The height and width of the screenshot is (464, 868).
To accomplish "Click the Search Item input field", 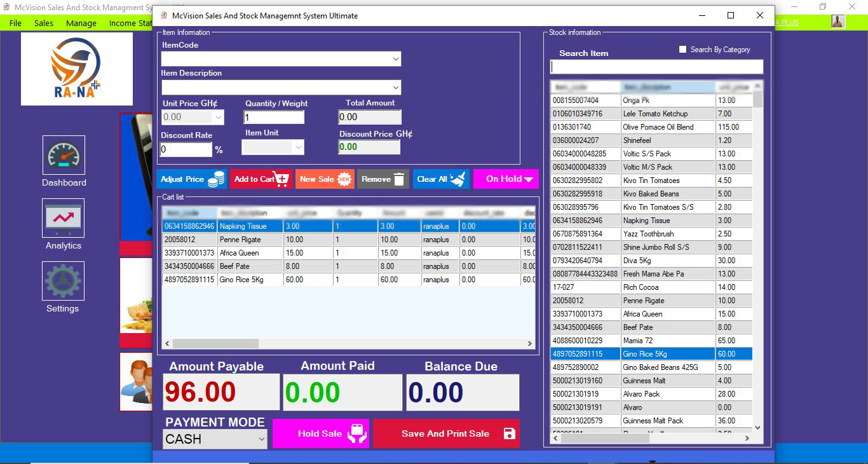I will pyautogui.click(x=656, y=67).
